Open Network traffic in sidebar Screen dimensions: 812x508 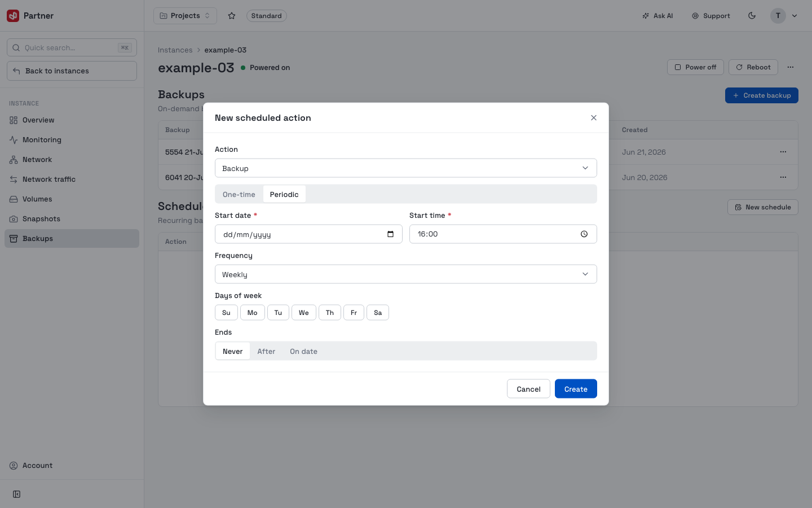click(x=72, y=179)
